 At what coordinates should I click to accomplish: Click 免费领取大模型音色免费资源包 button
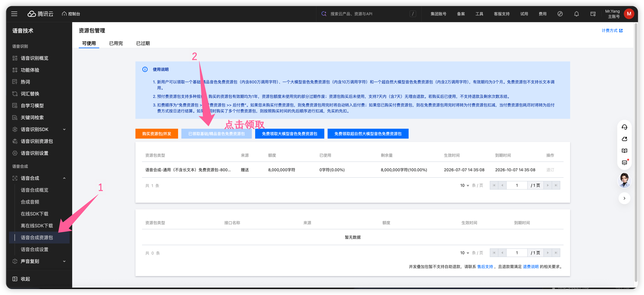click(x=289, y=134)
